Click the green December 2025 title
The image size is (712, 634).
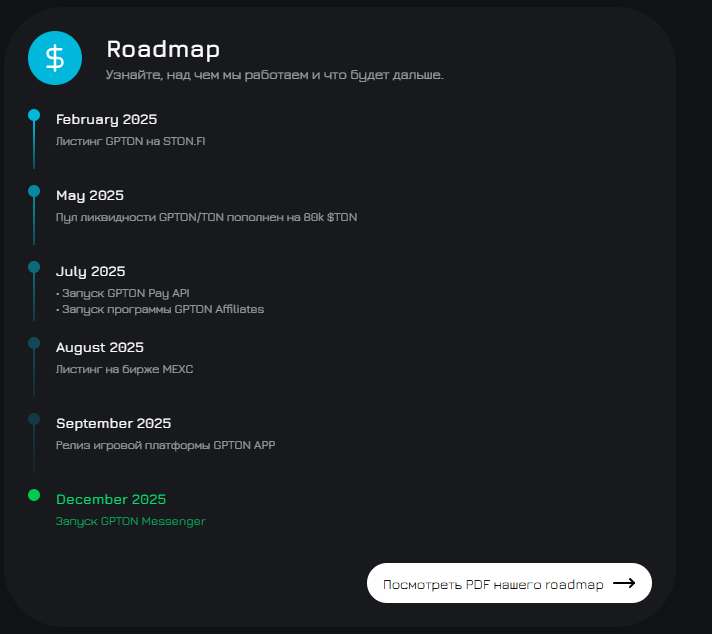(111, 499)
